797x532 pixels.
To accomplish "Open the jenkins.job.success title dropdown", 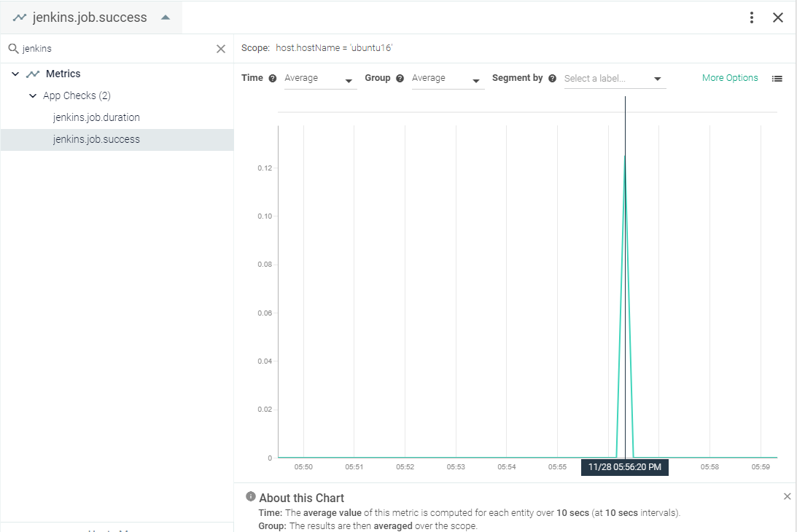I will [166, 17].
